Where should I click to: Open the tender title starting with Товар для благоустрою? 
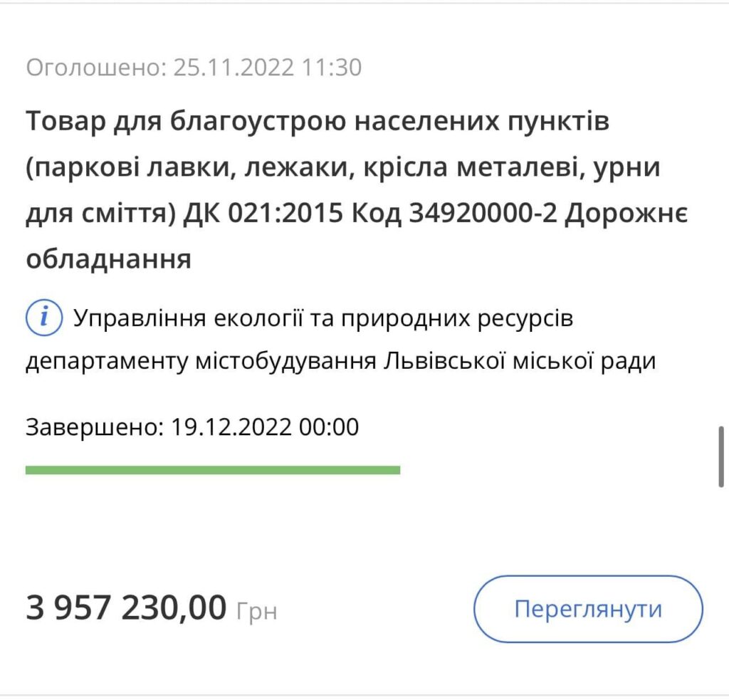pyautogui.click(x=318, y=123)
